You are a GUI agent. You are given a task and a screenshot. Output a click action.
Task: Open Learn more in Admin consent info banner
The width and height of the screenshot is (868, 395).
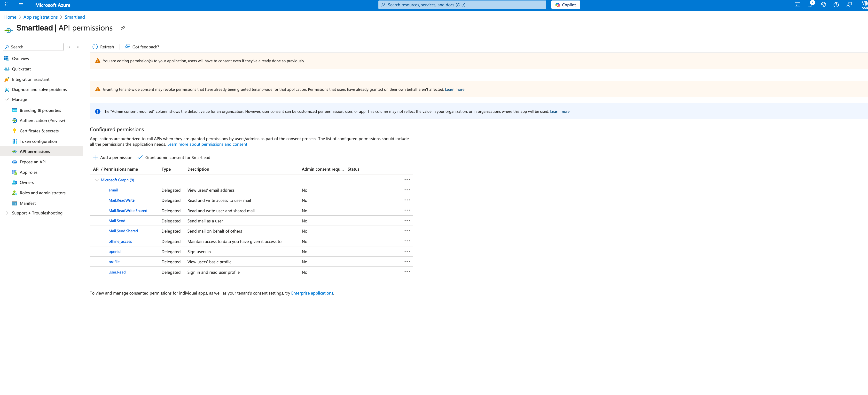coord(560,112)
